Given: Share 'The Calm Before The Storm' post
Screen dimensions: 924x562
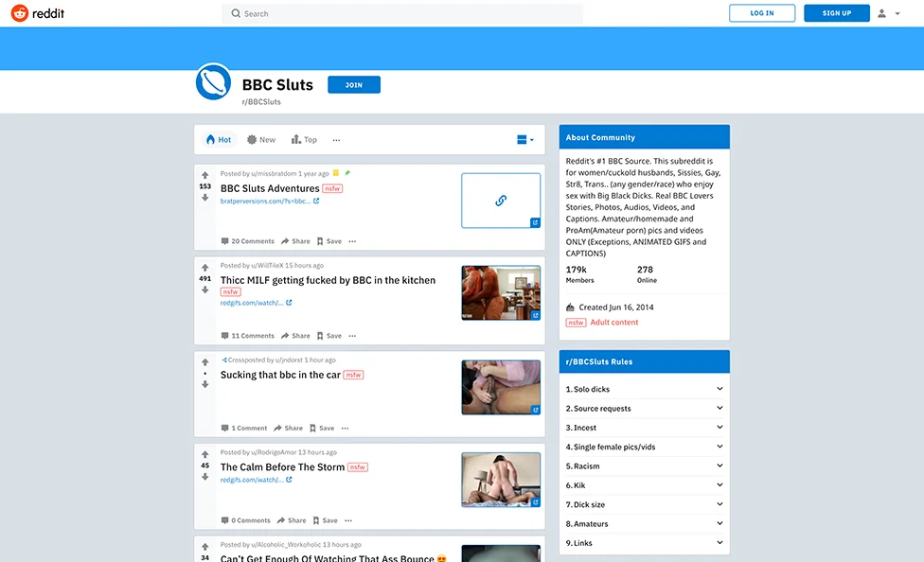Looking at the screenshot, I should 292,520.
